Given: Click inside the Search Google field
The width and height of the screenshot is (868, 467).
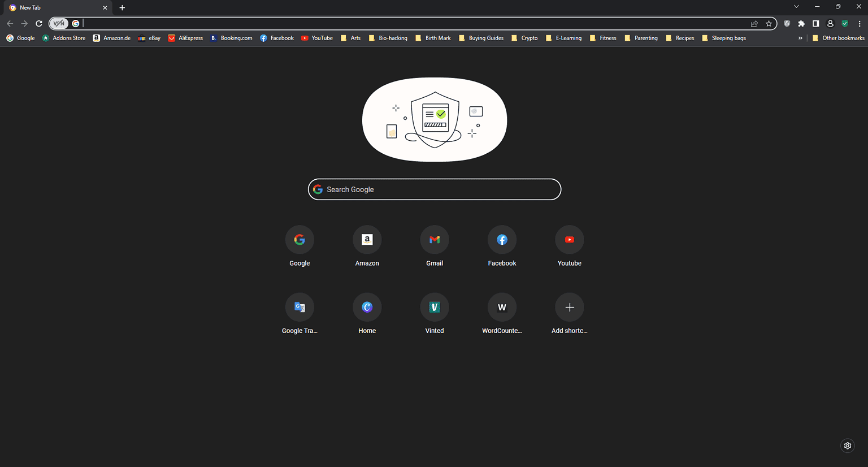Looking at the screenshot, I should (x=434, y=189).
